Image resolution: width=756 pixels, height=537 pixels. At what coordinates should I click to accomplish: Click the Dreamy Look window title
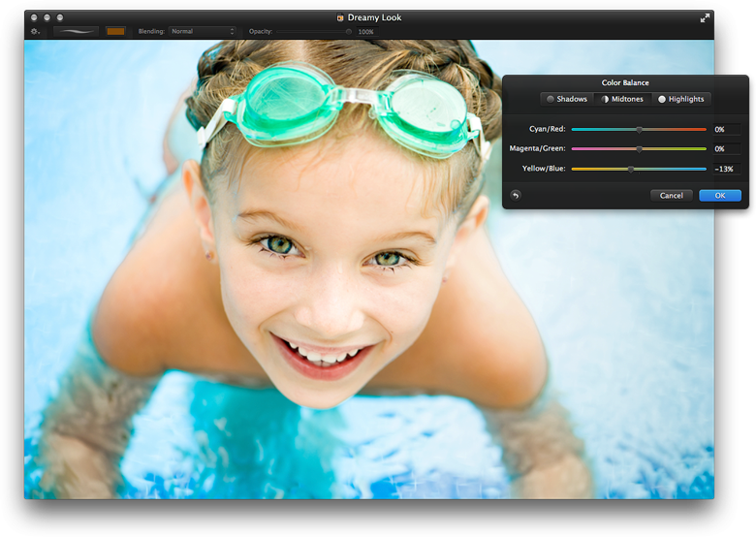(374, 17)
